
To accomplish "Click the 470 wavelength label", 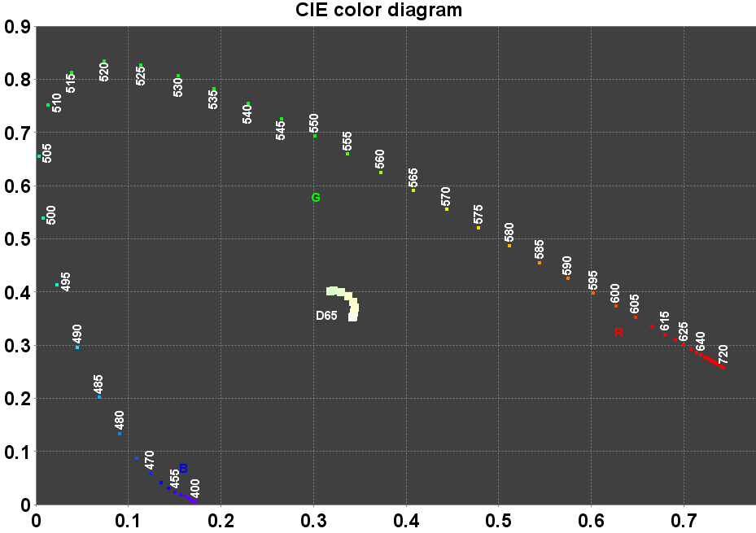I will click(x=150, y=460).
